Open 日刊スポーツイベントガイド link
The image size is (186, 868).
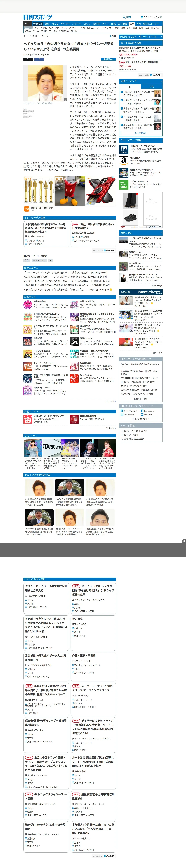[134, 431]
